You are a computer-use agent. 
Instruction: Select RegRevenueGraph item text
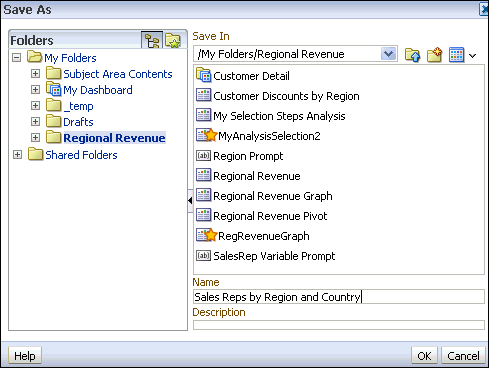coord(264,236)
